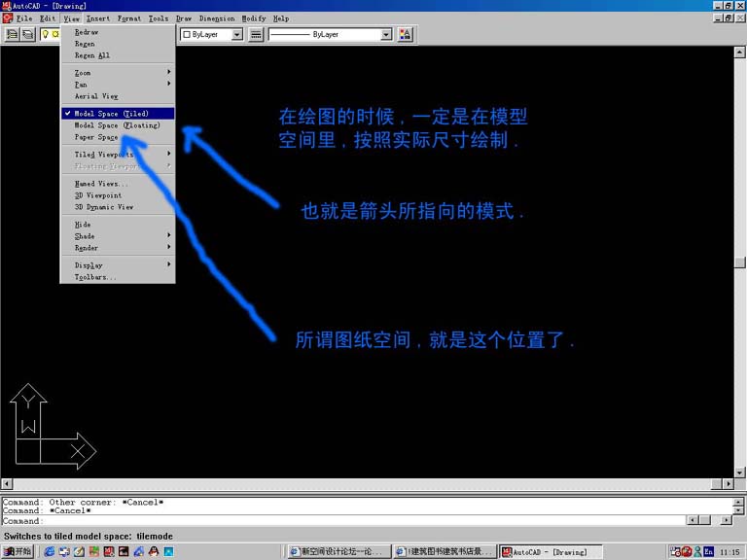Click the vertical scrollbar up arrow of drawing area
The image size is (747, 560).
coord(739,52)
